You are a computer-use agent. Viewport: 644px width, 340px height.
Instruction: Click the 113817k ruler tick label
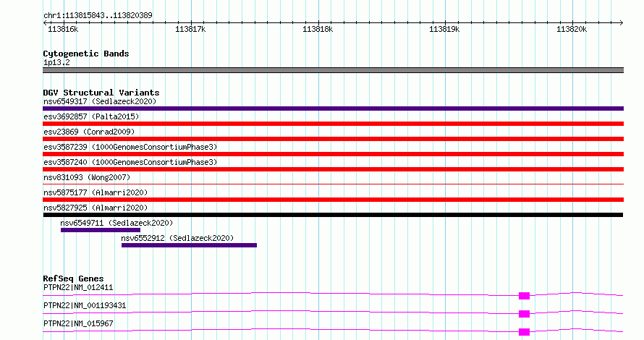(x=190, y=29)
